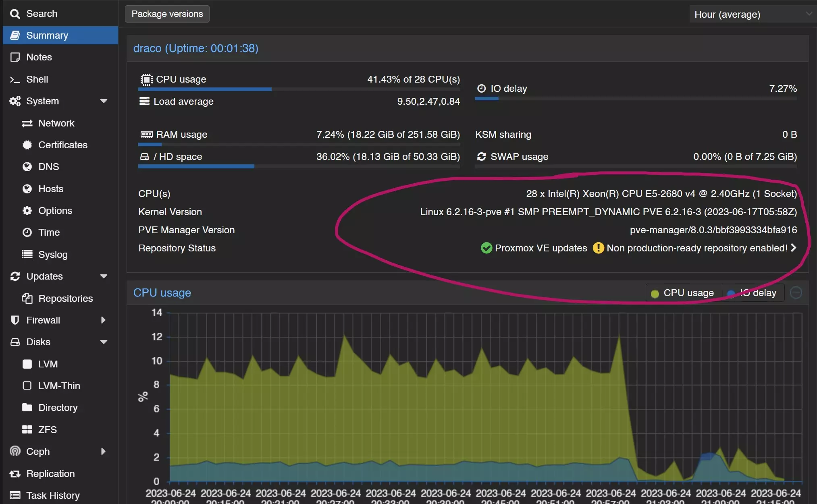Viewport: 817px width, 504px height.
Task: Open the Hour (average) timeframe dropdown
Action: 752,15
